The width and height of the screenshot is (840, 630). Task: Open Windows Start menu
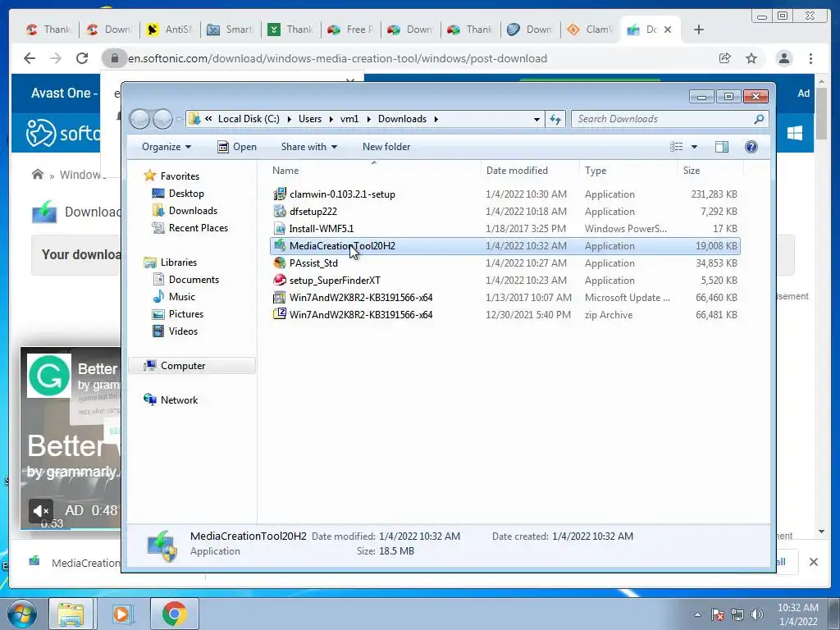22,614
